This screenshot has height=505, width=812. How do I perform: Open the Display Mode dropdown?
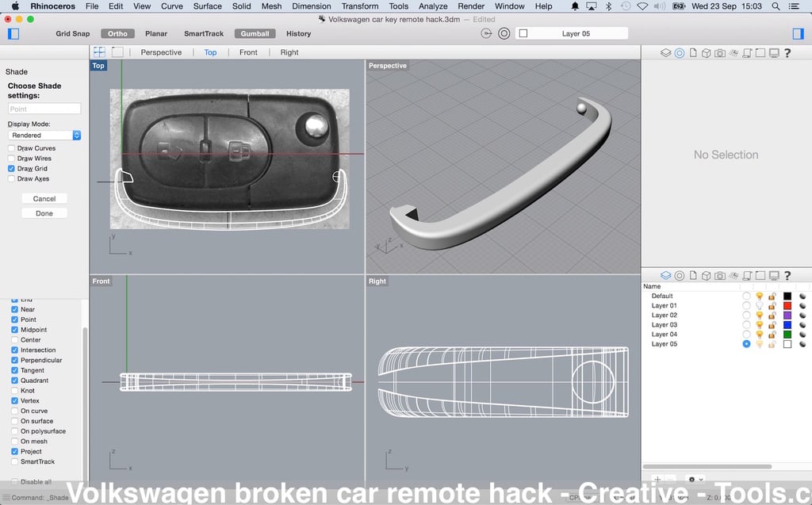(44, 134)
